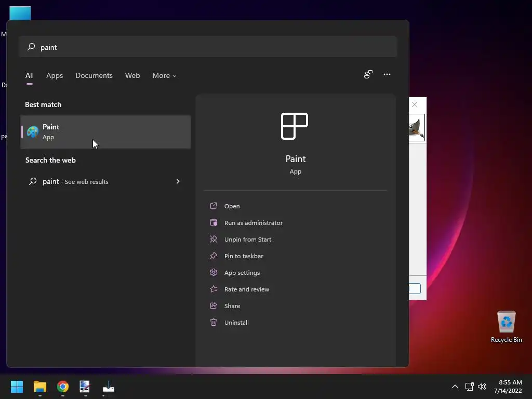Click the blue-outlined button in background dialog
This screenshot has height=399, width=532.
pos(415,289)
